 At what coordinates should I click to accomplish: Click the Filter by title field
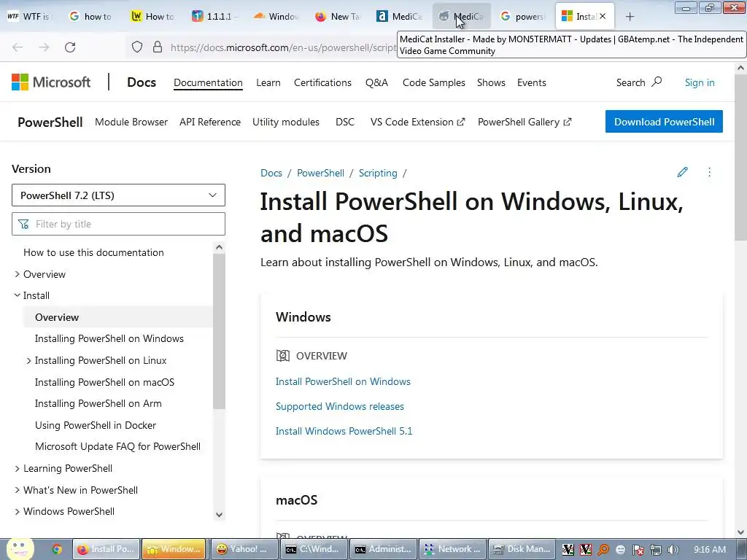118,224
